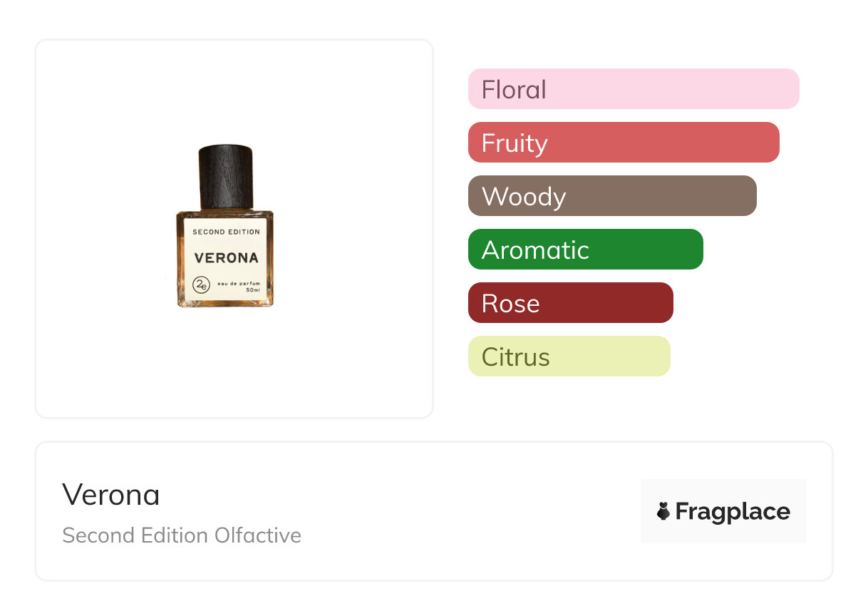Choose the brown Woody accord bar
This screenshot has width=868, height=616.
pyautogui.click(x=612, y=196)
